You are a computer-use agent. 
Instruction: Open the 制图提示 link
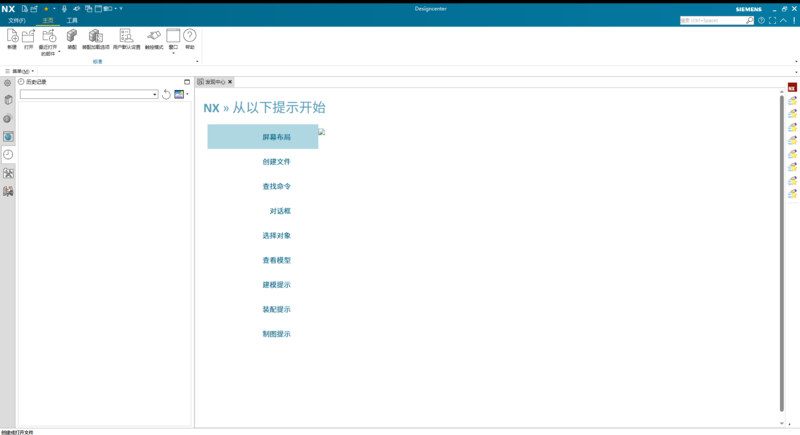click(x=277, y=334)
